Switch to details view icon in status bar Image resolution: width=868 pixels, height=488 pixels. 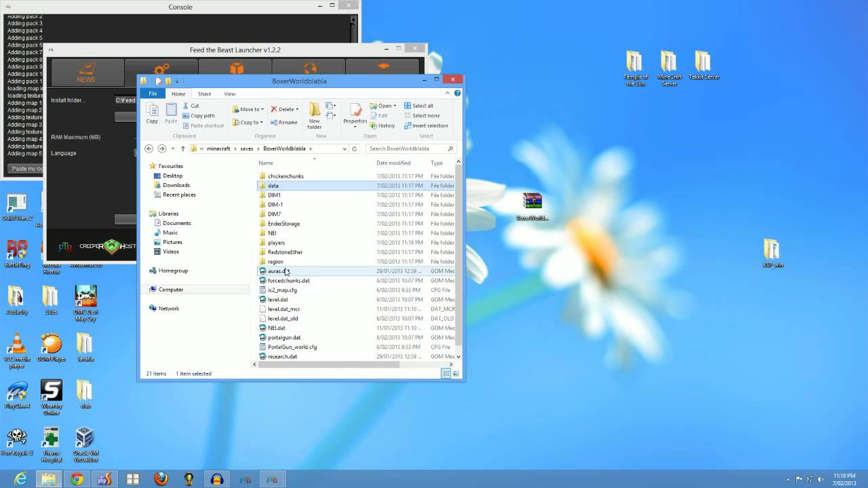446,373
